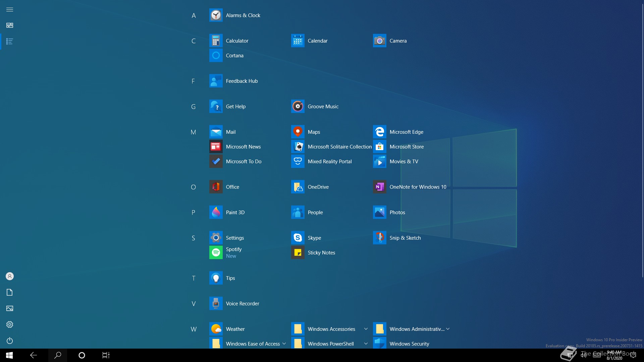Screen dimensions: 644x362
Task: Open the clock showing 8/1/2020
Action: (614, 355)
